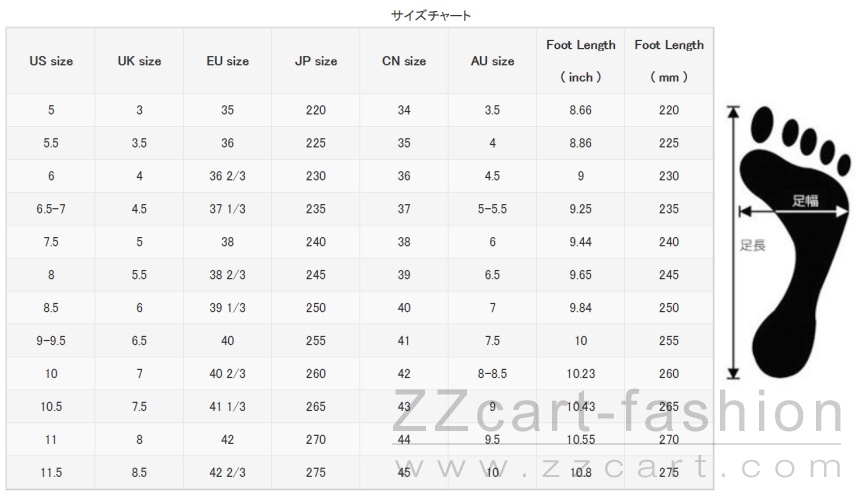
Task: Click the US size 6.5-7 cell
Action: pyautogui.click(x=51, y=209)
